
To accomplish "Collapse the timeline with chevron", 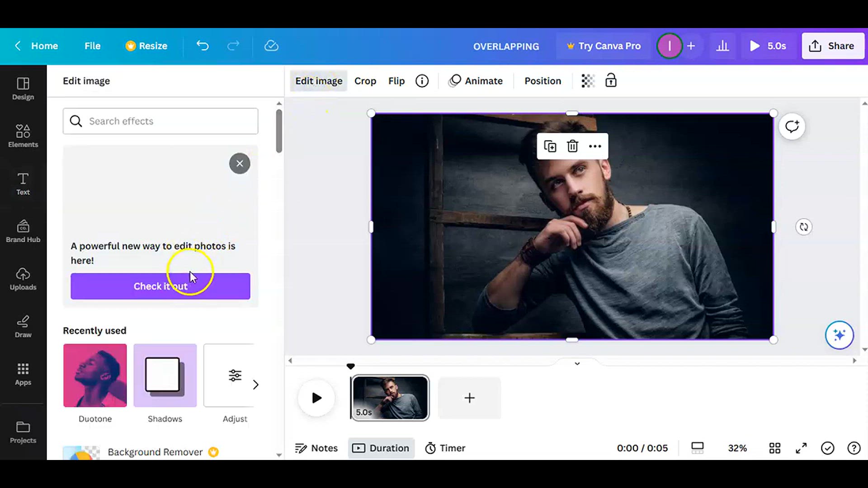I will [x=577, y=363].
